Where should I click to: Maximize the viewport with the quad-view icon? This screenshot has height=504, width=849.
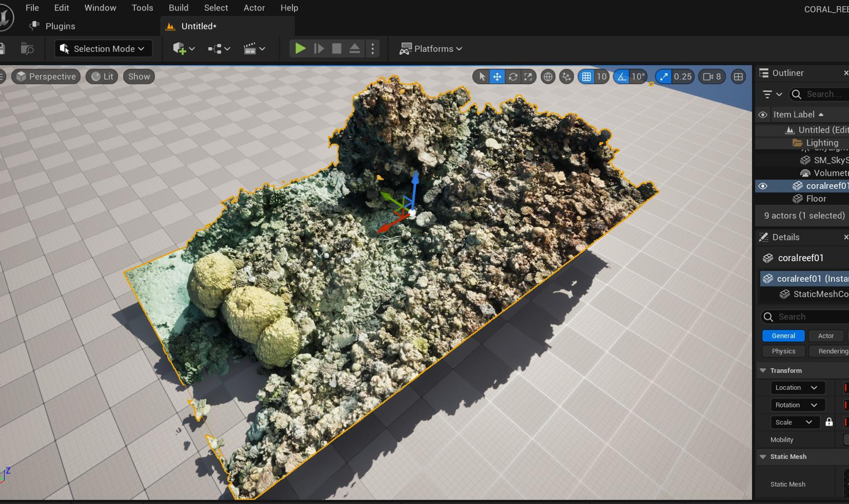click(x=738, y=76)
